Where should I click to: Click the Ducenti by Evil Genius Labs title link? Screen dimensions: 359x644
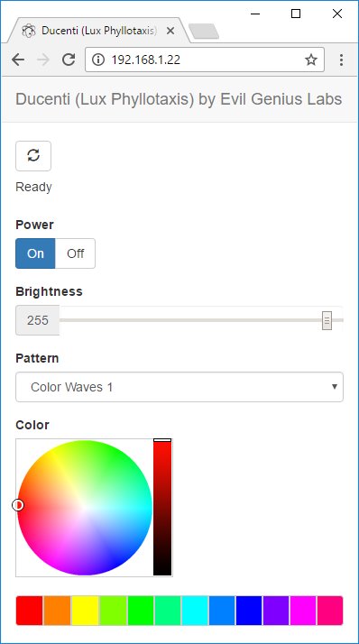[179, 99]
